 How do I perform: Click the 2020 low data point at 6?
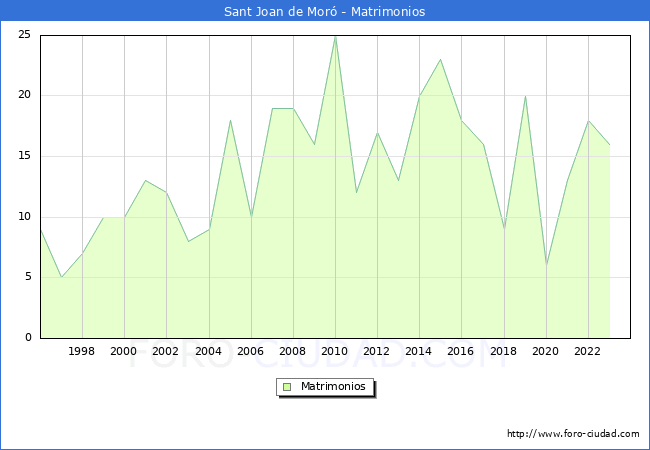(546, 265)
